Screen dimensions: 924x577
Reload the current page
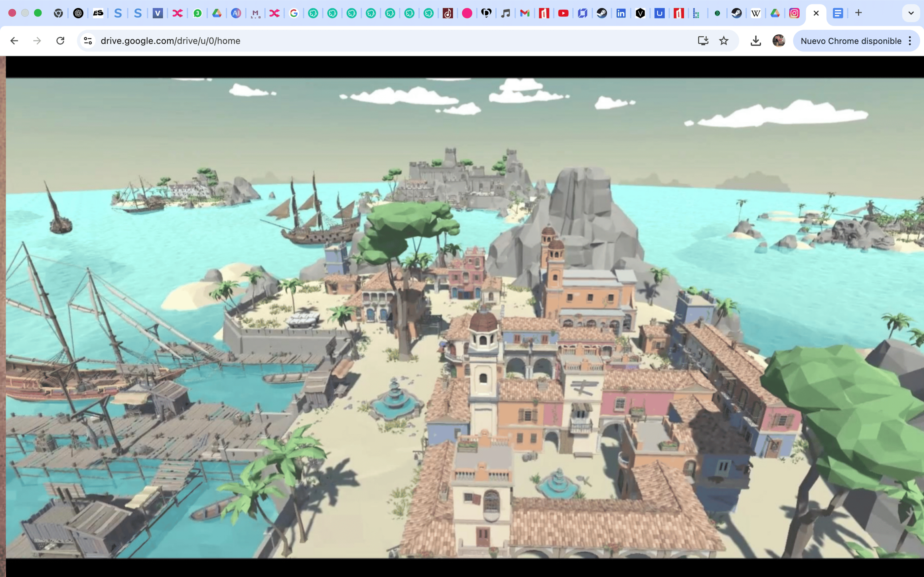pos(60,41)
